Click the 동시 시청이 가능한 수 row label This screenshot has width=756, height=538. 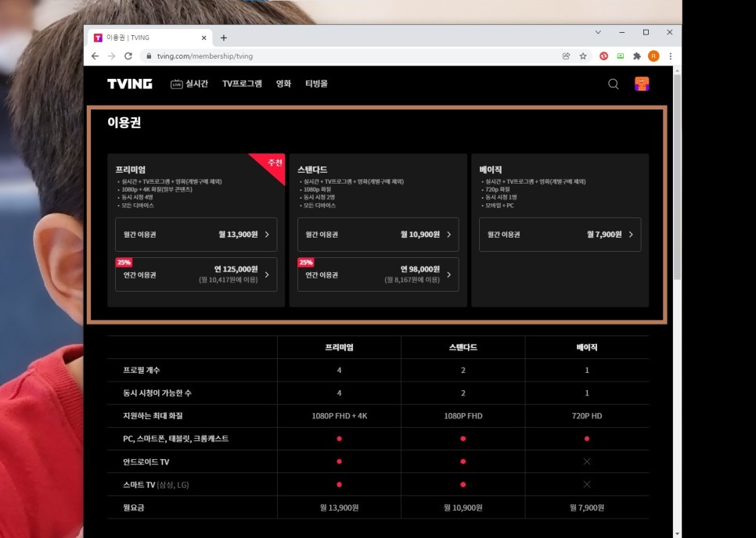[x=157, y=393]
